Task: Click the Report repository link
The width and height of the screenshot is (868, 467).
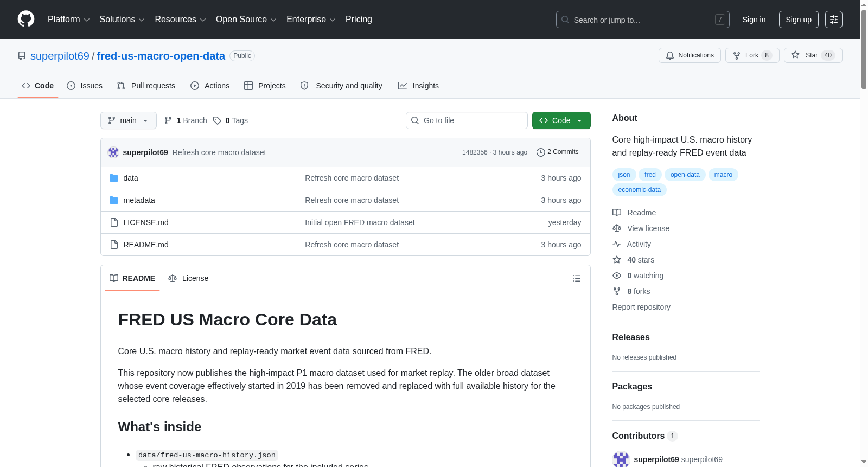Action: (641, 307)
